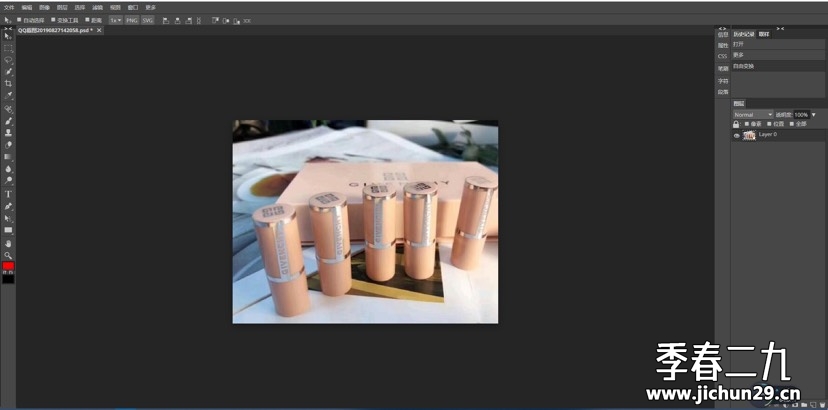Enable the 全部 lock all checkbox

pos(791,124)
